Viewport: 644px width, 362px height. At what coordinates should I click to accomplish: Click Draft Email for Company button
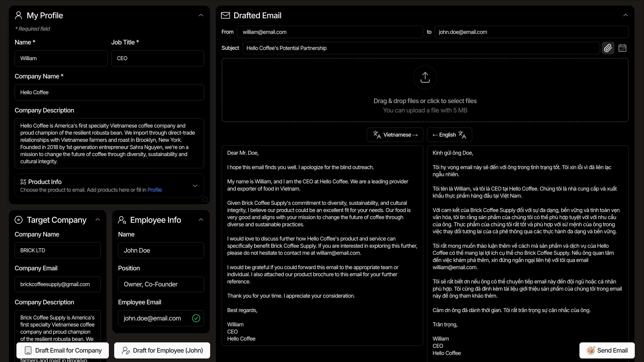click(x=63, y=350)
